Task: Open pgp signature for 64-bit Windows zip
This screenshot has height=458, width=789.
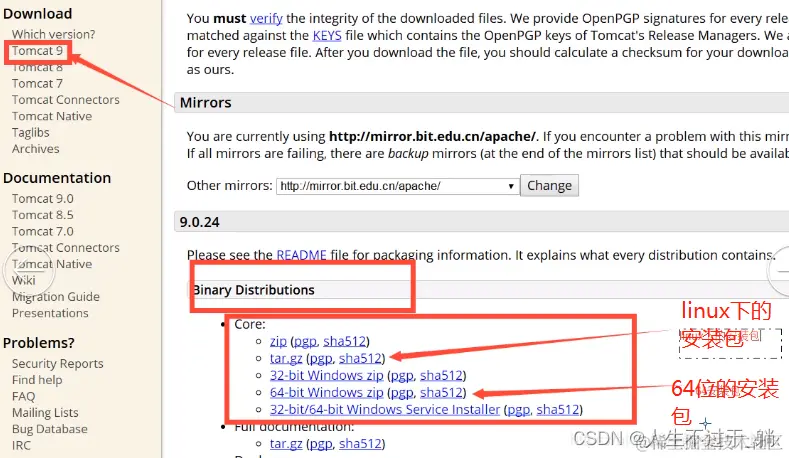Action: tap(403, 393)
